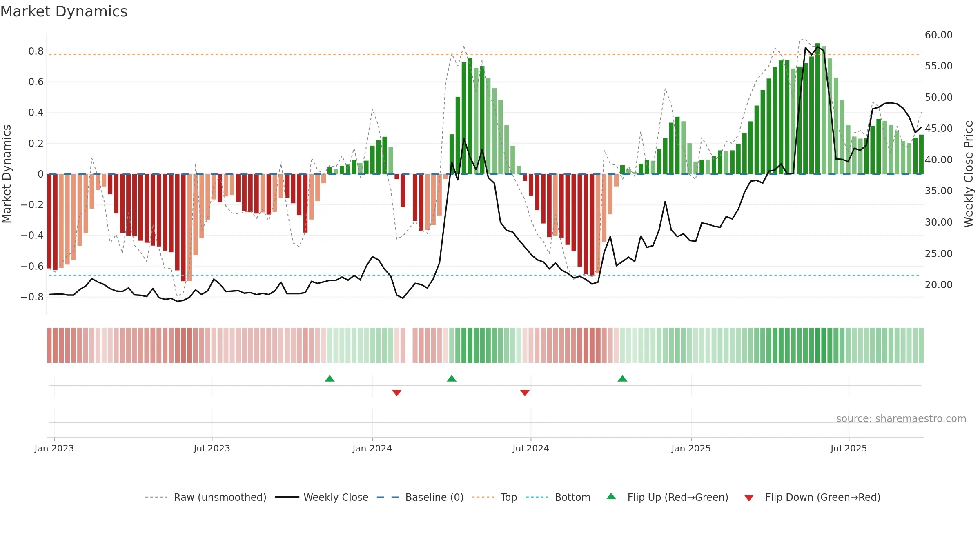
Task: Click the Jan 2023 x-axis label
Action: (x=54, y=448)
